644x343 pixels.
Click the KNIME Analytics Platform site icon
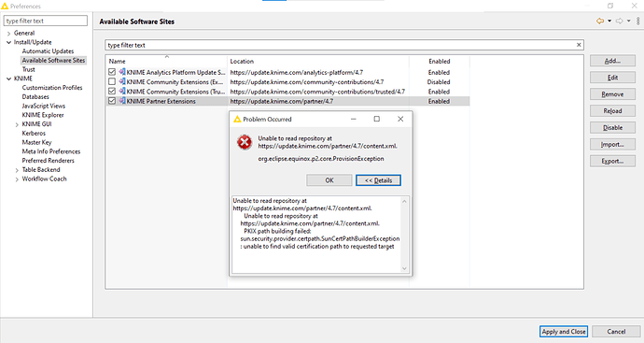[122, 72]
